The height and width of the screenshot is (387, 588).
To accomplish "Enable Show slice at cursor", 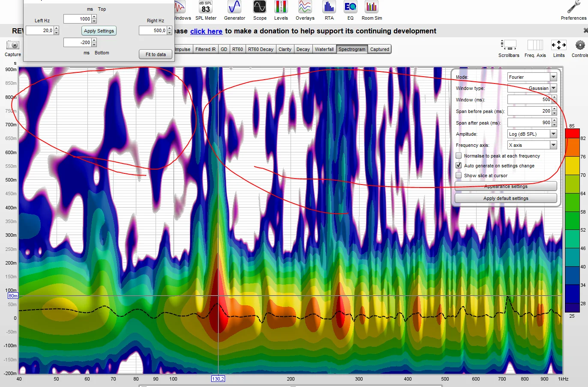I will tap(459, 176).
